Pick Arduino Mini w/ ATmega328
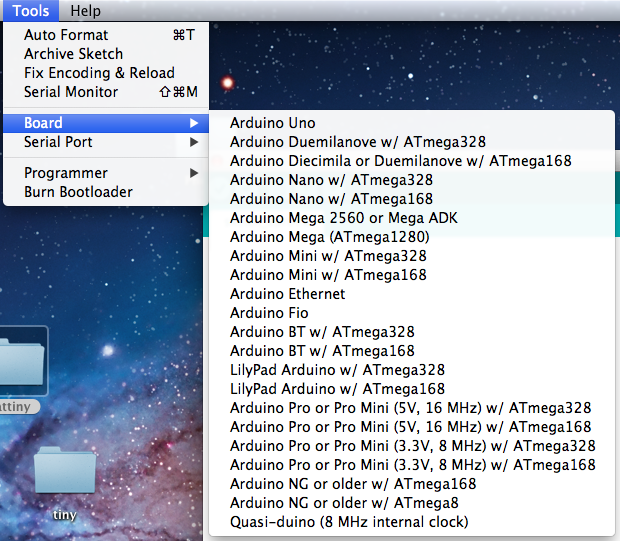Screen dimensions: 620x541 click(412, 256)
